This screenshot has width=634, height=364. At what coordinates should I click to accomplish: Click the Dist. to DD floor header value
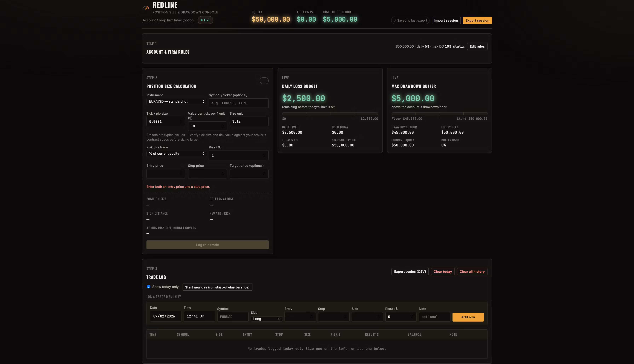[x=340, y=19]
